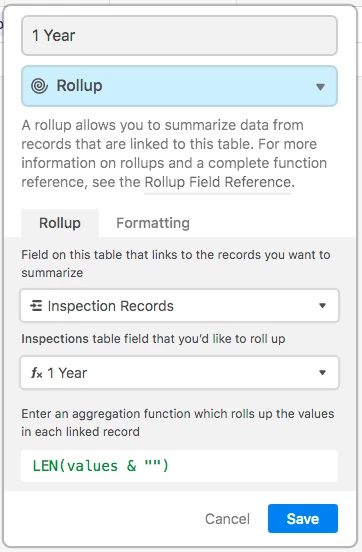Select the Inspection Records linked field box
Image resolution: width=362 pixels, height=552 pixels.
[x=179, y=306]
